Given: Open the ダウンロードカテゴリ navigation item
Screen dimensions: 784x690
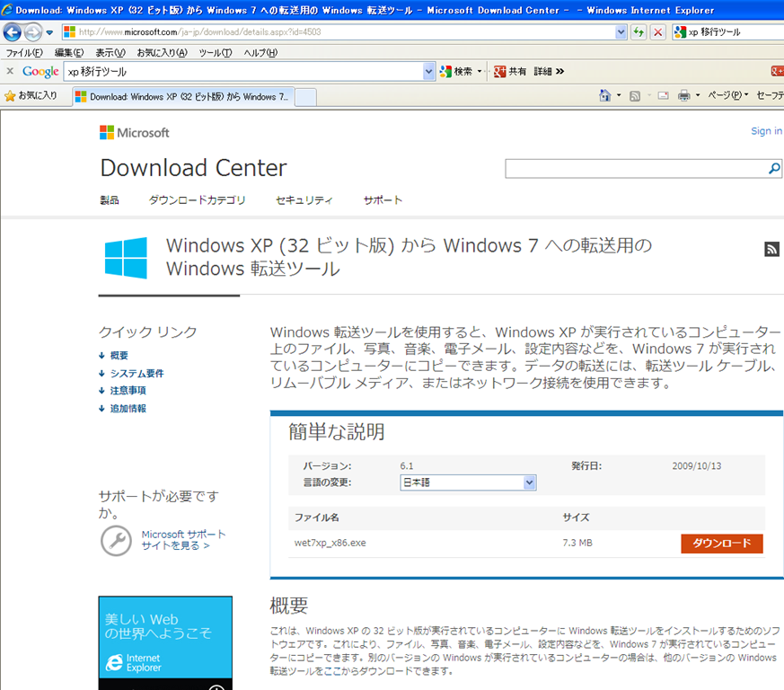Looking at the screenshot, I should point(197,200).
